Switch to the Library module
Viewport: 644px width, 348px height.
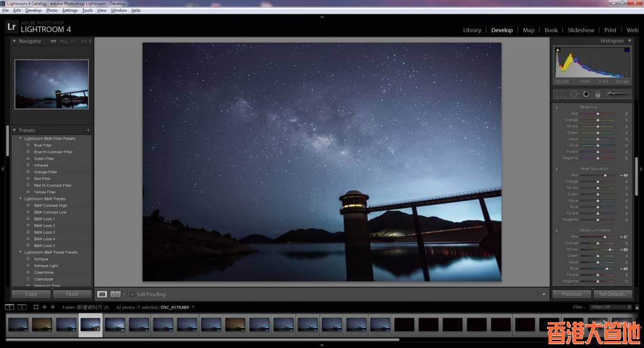(x=472, y=30)
